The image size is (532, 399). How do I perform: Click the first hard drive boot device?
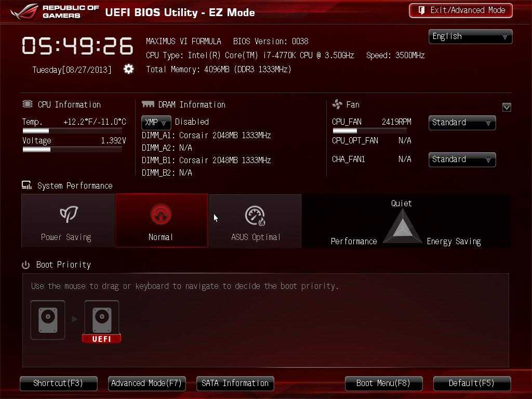tap(48, 320)
